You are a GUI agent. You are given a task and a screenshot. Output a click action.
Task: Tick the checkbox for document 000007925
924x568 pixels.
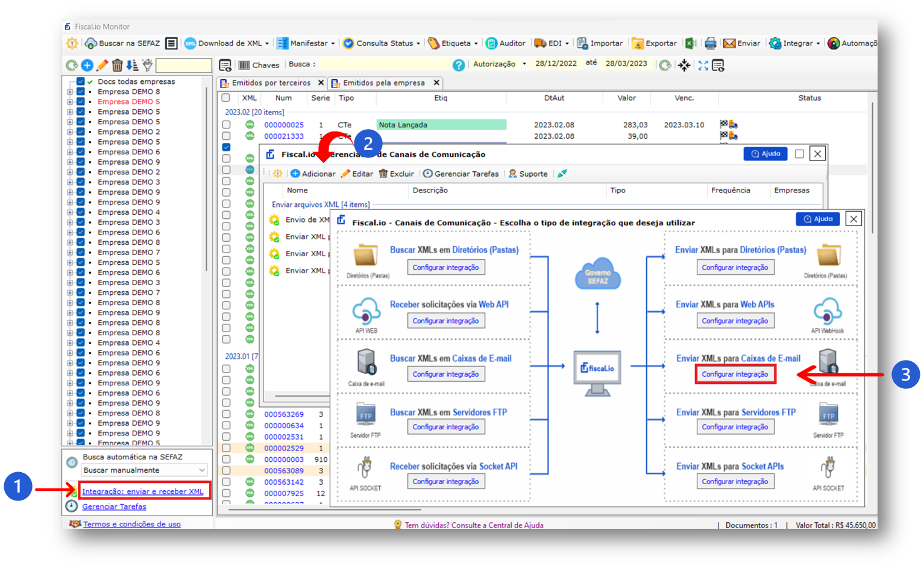pyautogui.click(x=226, y=493)
